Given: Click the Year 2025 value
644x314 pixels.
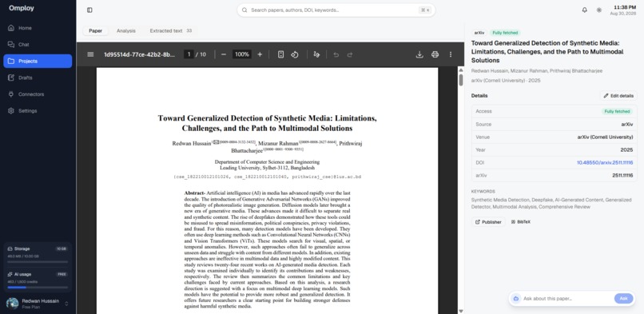Looking at the screenshot, I should (x=626, y=150).
